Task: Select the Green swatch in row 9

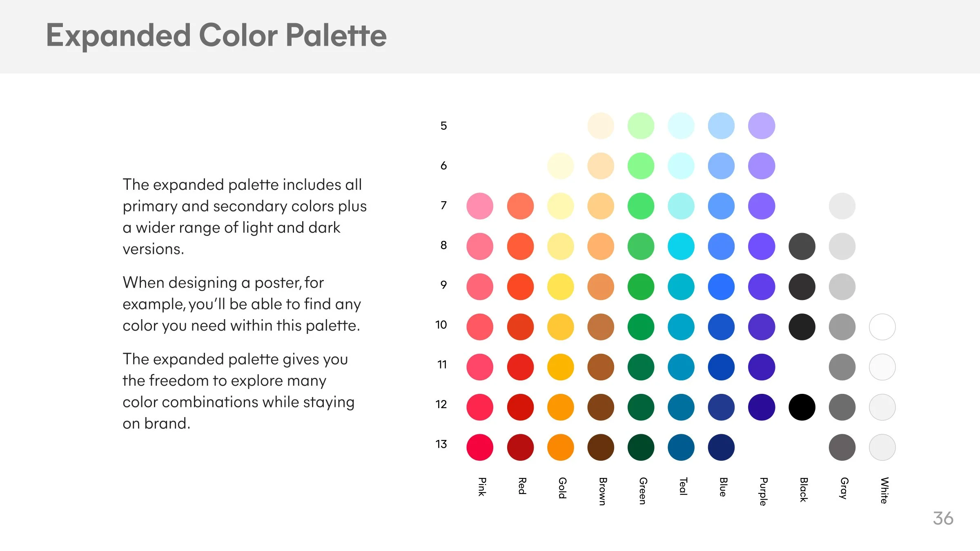Action: [x=641, y=287]
